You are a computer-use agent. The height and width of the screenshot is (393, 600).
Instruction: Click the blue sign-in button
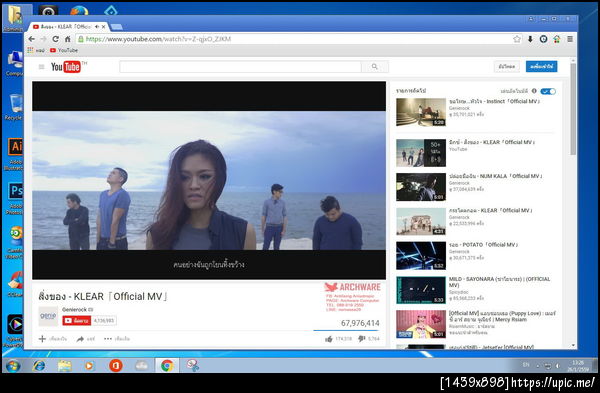click(x=541, y=67)
